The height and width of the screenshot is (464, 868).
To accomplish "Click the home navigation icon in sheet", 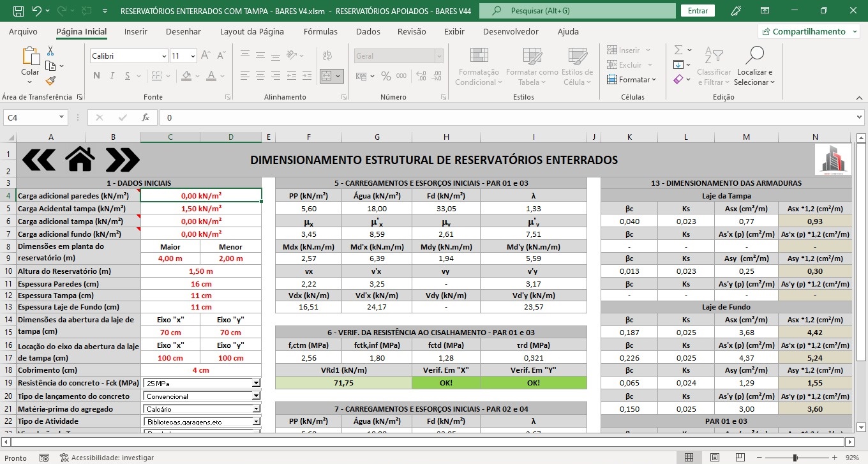I will (80, 160).
